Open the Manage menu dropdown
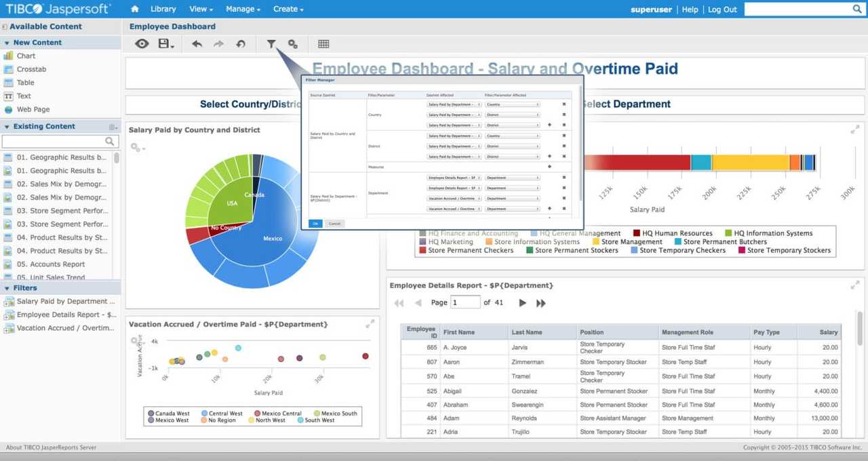The width and height of the screenshot is (868, 461). [243, 9]
